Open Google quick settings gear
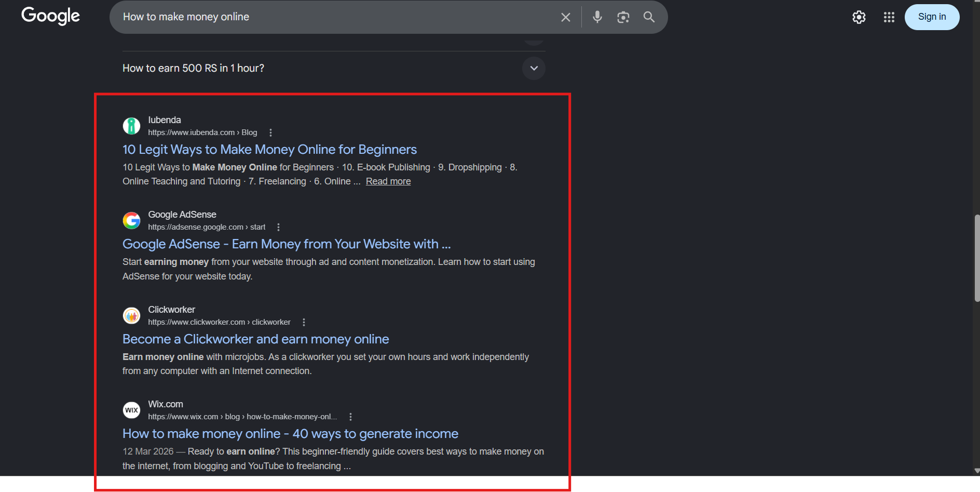This screenshot has height=492, width=980. (x=859, y=17)
